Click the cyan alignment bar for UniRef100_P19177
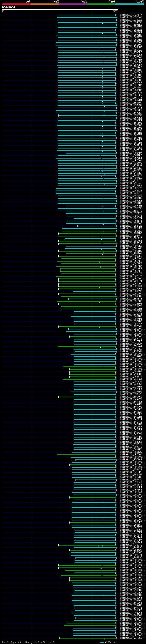The image size is (146, 644). pyautogui.click(x=87, y=15)
